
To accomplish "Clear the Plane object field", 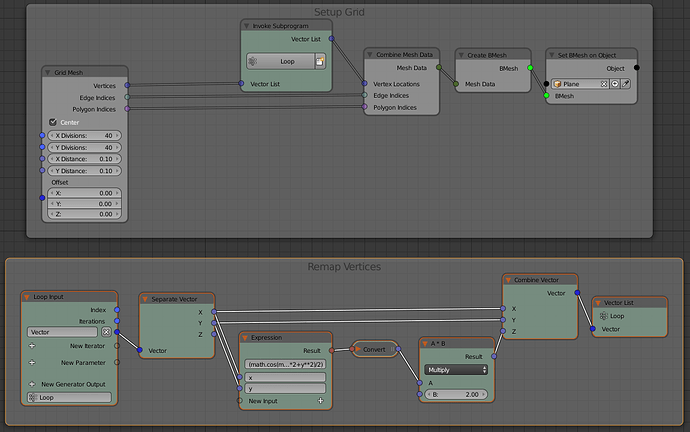I will point(604,84).
